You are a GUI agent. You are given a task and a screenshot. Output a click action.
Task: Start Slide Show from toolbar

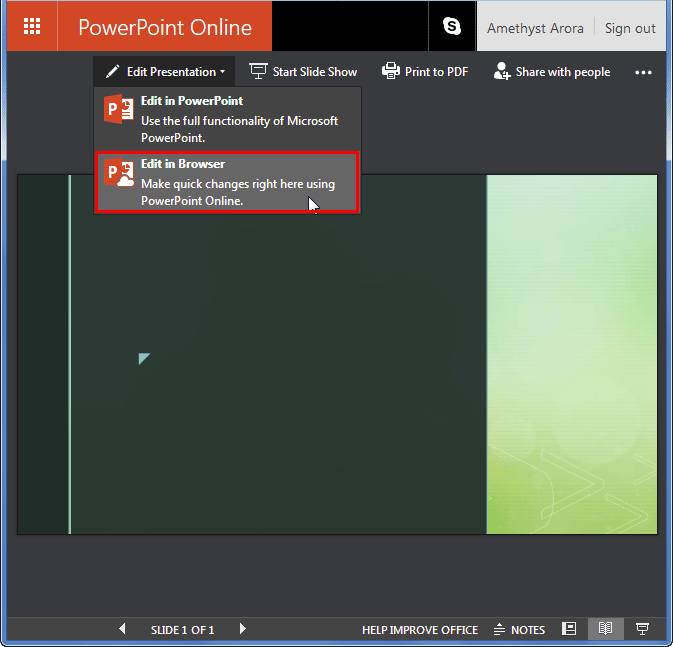(x=303, y=72)
